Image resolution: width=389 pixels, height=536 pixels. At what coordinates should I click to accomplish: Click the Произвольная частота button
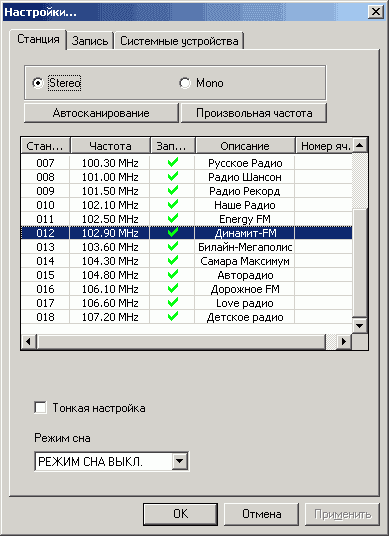(254, 113)
